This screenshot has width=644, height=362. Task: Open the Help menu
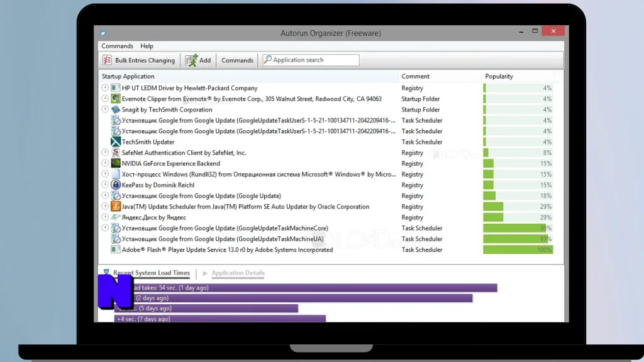147,46
